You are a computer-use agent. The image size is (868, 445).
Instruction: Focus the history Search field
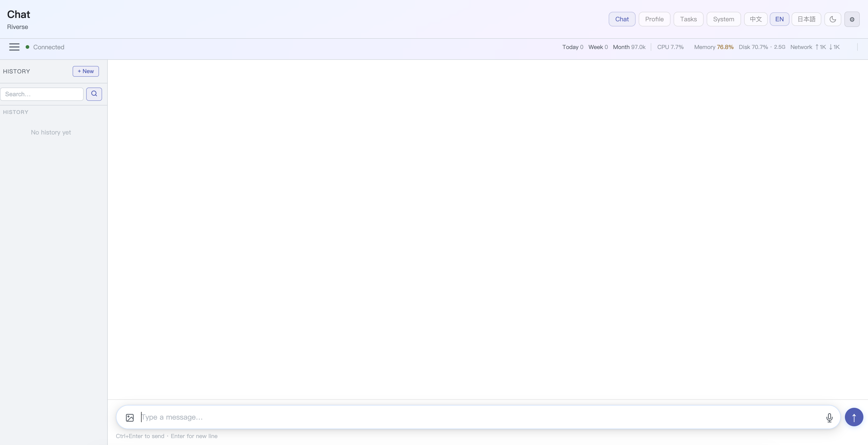tap(42, 94)
